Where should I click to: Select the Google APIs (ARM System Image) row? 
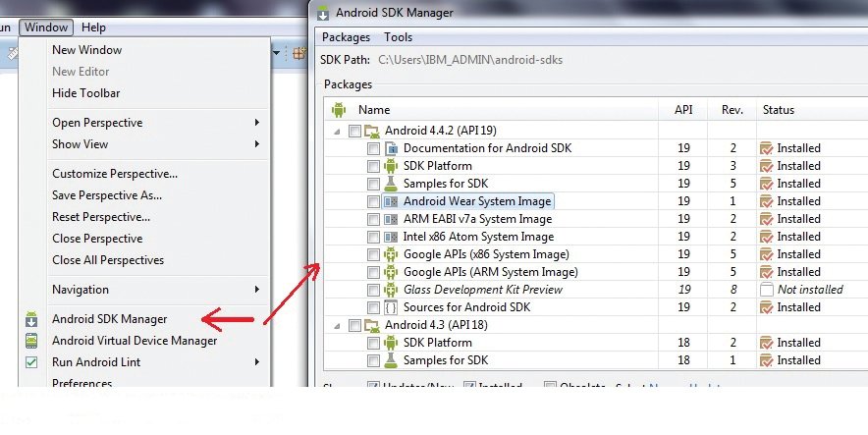tap(490, 272)
